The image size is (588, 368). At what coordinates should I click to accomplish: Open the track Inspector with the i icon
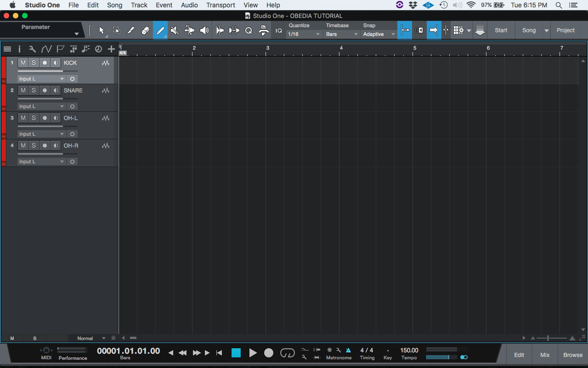point(19,49)
